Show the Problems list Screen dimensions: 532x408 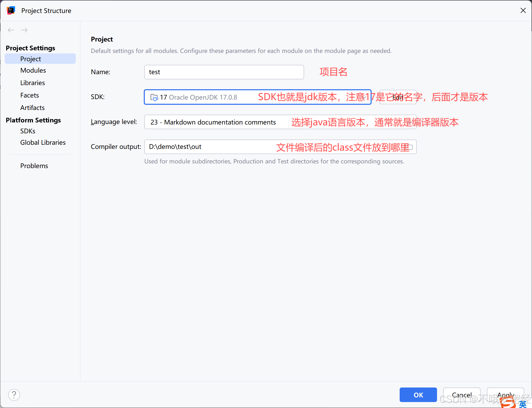(x=34, y=166)
